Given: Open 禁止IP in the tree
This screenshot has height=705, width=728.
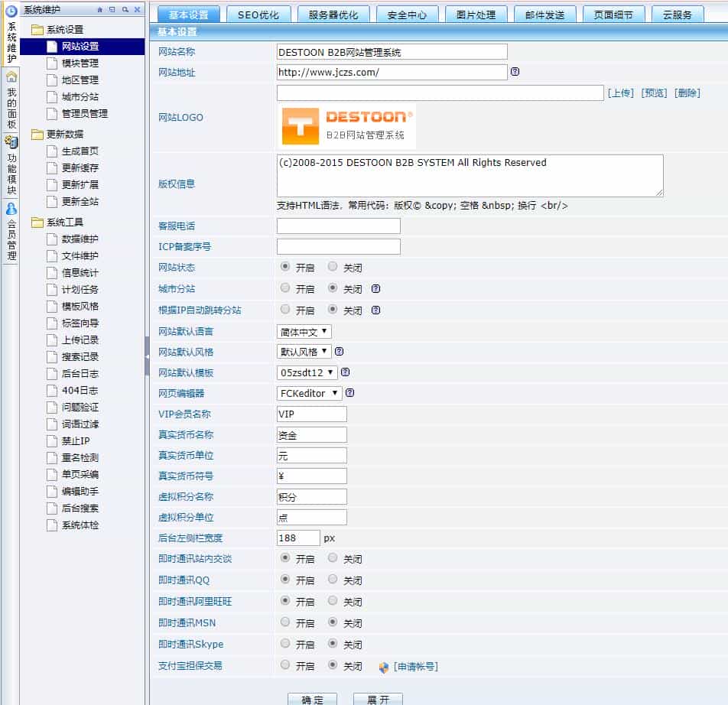Looking at the screenshot, I should pyautogui.click(x=76, y=441).
